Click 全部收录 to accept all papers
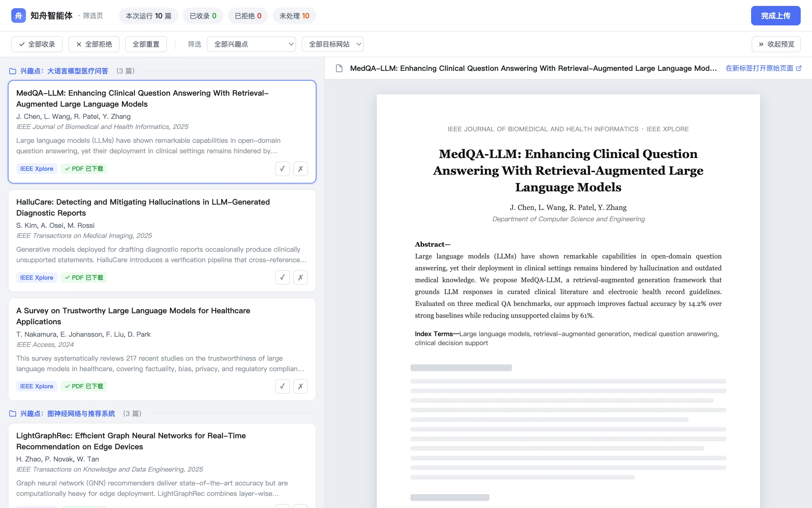The image size is (812, 508). click(x=37, y=44)
